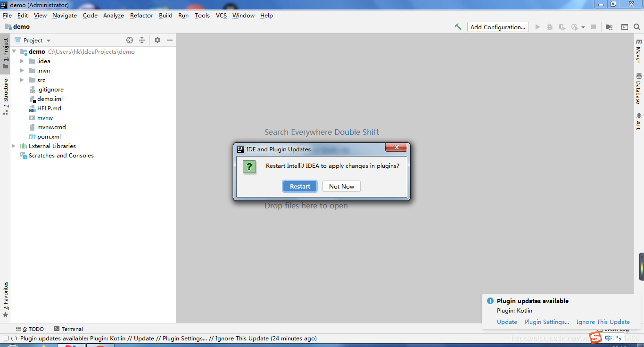
Task: Click the Run with Coverage icon
Action: coord(561,27)
